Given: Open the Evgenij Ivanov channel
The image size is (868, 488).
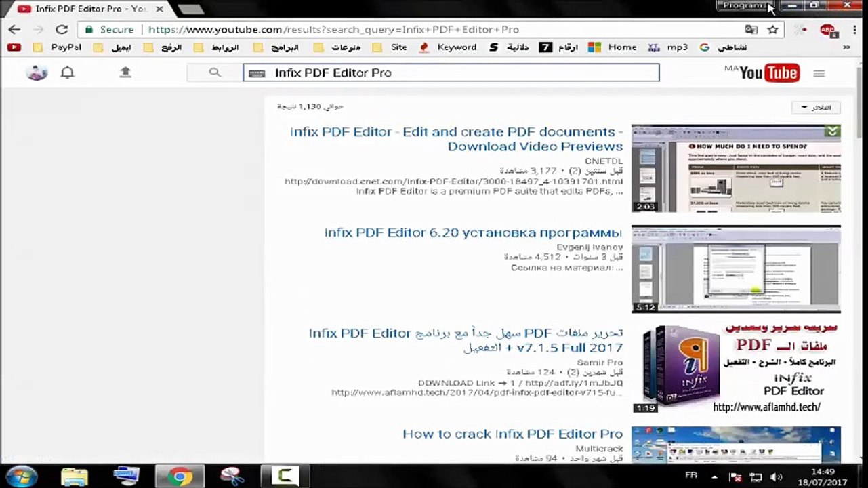Looking at the screenshot, I should [590, 247].
